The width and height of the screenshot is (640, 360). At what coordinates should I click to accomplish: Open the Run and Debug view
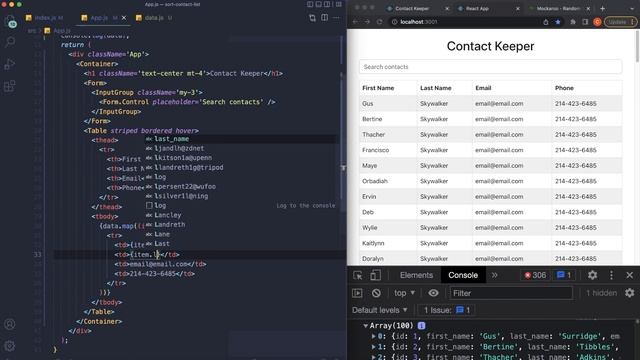point(10,64)
